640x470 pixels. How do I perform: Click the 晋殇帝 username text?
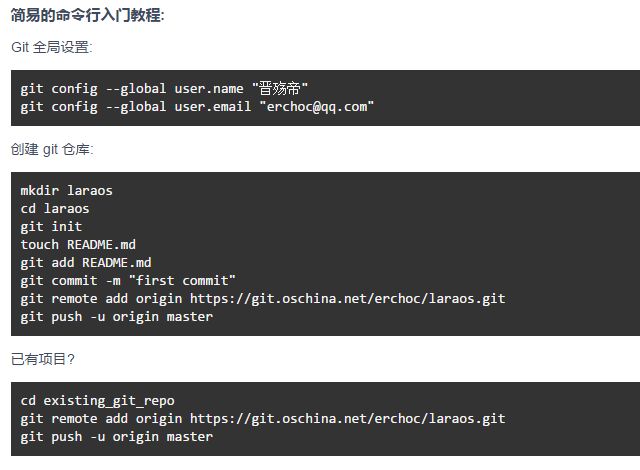[280, 89]
